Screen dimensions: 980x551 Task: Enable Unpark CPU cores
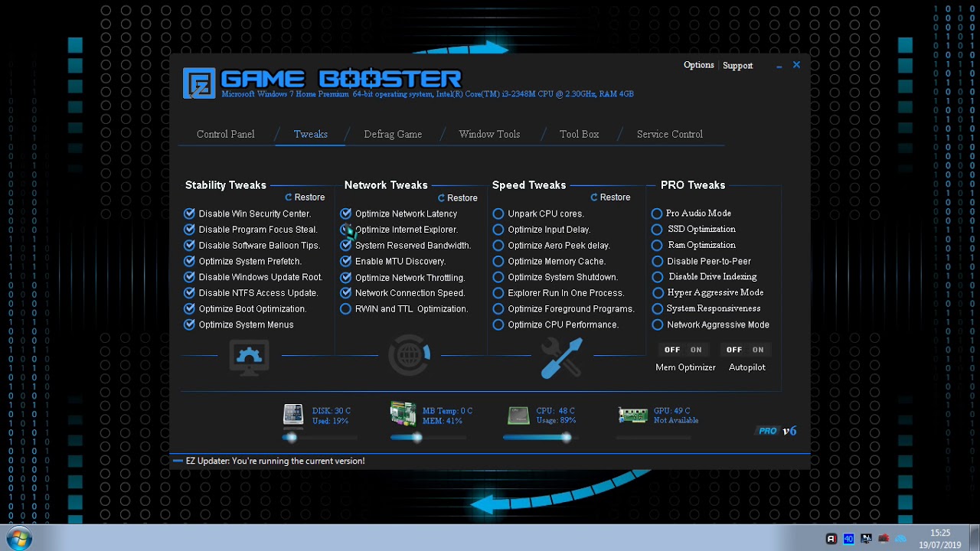(x=498, y=214)
